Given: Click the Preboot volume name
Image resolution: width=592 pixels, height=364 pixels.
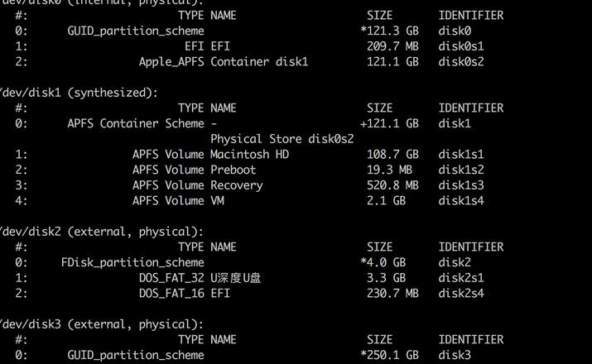Looking at the screenshot, I should [233, 170].
